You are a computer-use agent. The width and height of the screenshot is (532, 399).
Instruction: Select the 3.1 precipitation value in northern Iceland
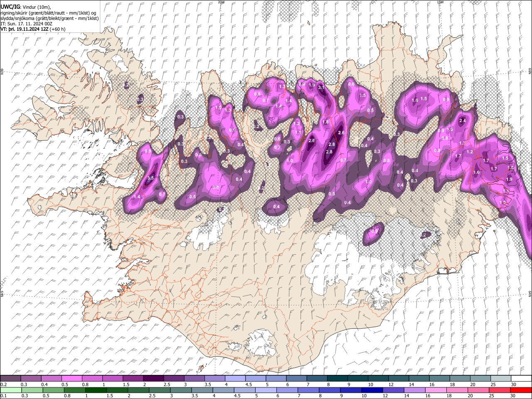pyautogui.click(x=321, y=87)
